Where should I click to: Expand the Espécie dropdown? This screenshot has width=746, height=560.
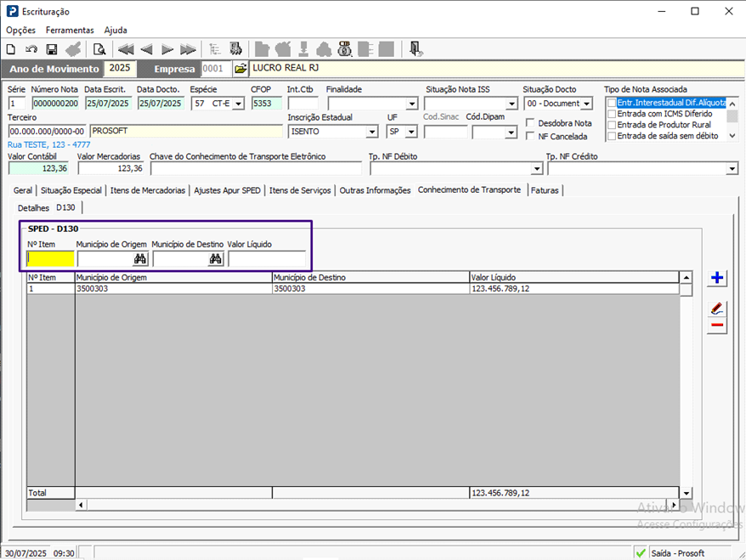[x=238, y=104]
